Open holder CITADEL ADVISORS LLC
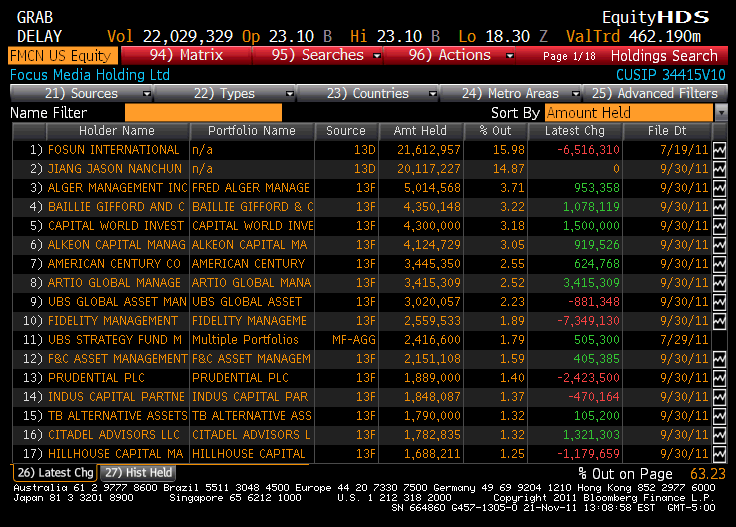 coord(114,435)
